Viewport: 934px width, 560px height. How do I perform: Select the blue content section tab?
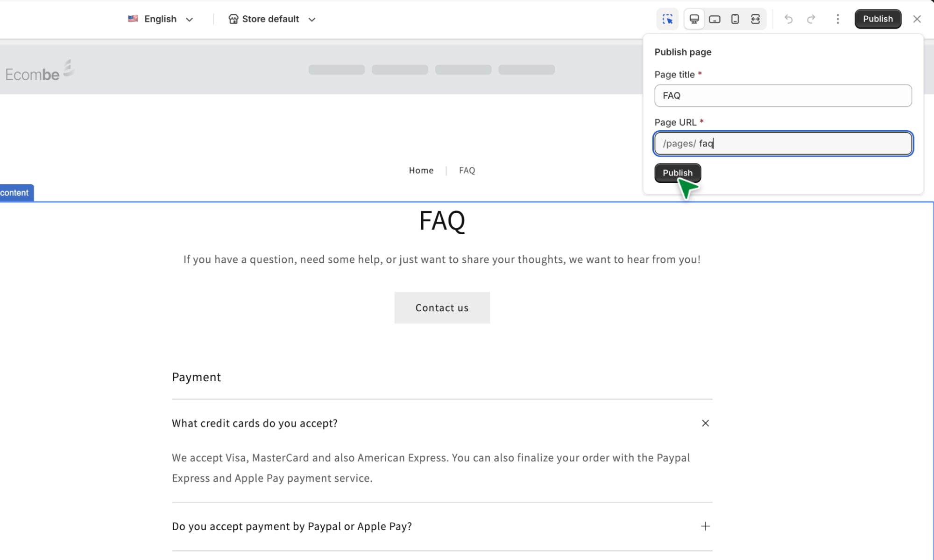point(15,193)
